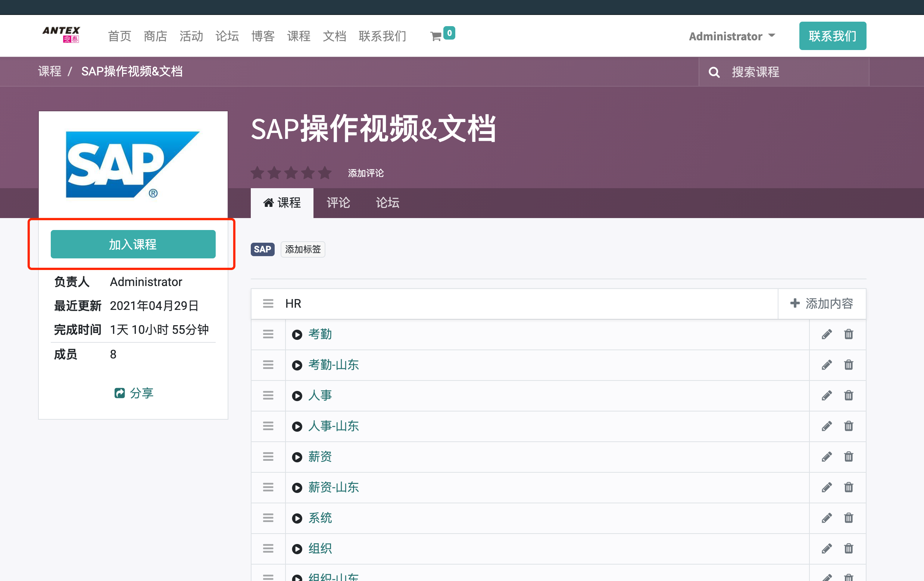Viewport: 924px width, 581px height.
Task: Open 博客 in the top navigation
Action: point(263,36)
